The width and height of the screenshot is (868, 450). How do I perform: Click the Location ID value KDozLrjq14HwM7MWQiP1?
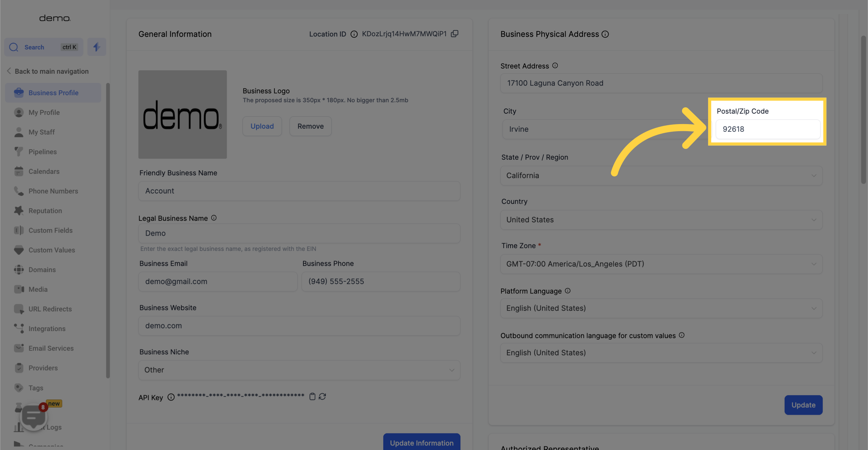click(x=404, y=34)
